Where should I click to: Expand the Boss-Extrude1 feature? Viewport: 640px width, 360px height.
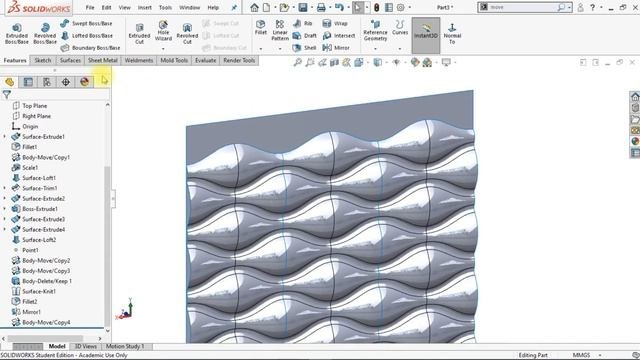5,209
